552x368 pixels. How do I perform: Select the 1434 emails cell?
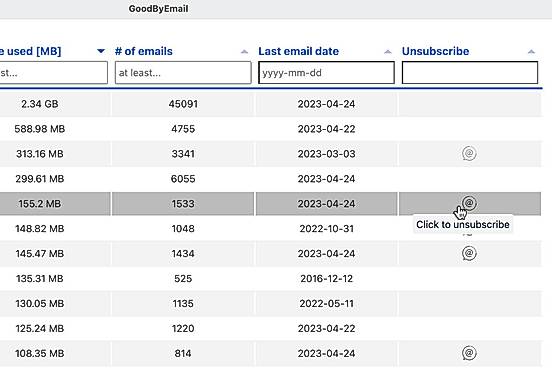point(183,254)
